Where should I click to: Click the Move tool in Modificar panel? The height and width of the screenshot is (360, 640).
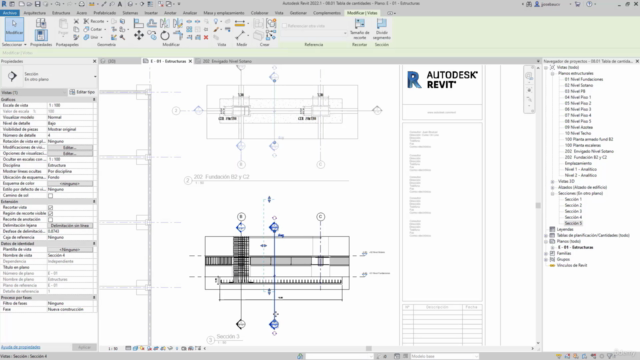139,36
